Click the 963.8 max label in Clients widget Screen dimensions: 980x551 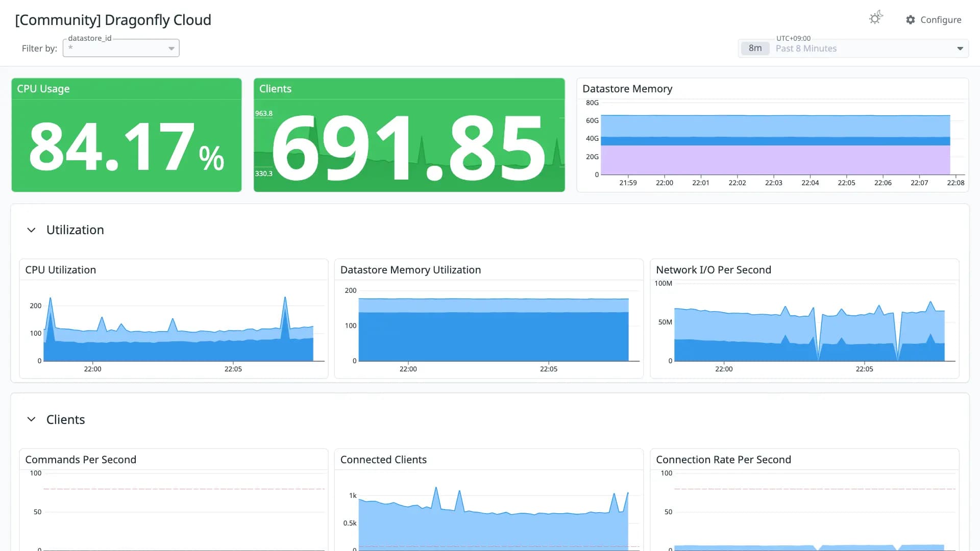click(264, 113)
